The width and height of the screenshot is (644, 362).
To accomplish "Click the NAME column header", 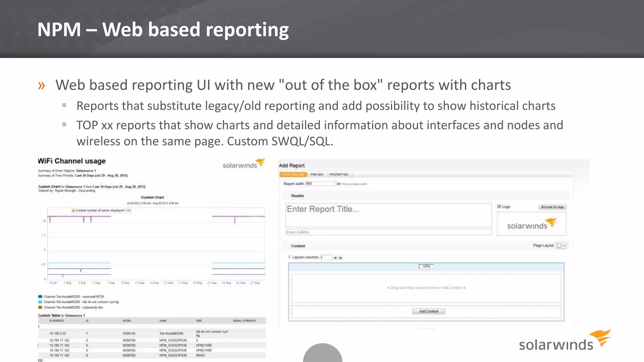I will (x=163, y=321).
